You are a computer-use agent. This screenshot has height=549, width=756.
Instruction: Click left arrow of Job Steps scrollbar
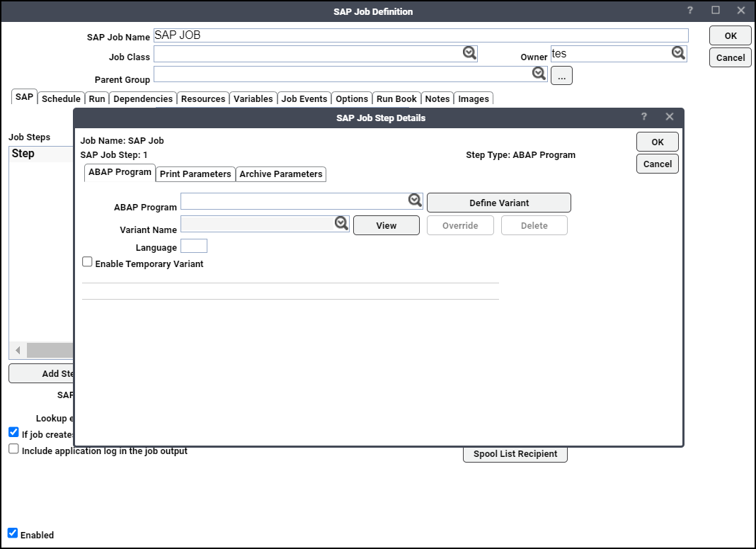coord(18,350)
